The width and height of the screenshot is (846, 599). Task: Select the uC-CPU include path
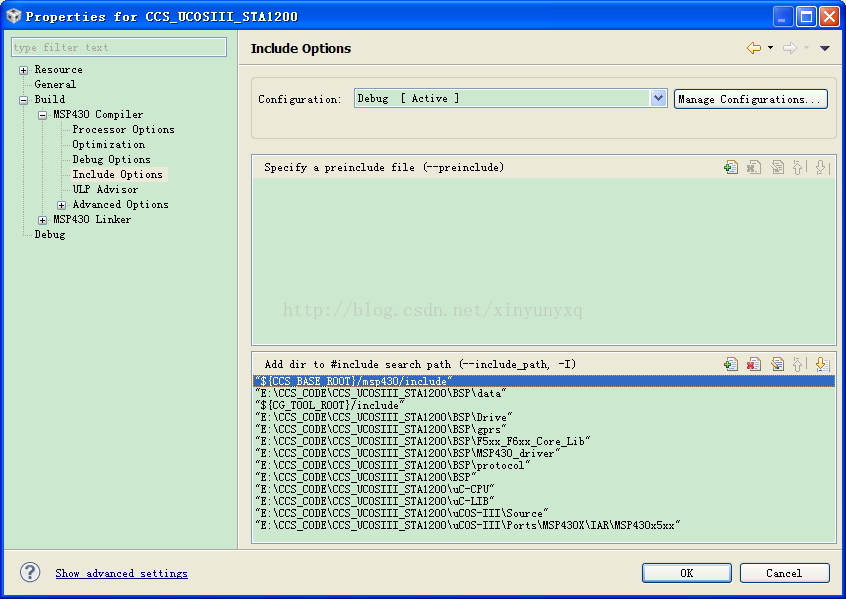tap(544, 489)
